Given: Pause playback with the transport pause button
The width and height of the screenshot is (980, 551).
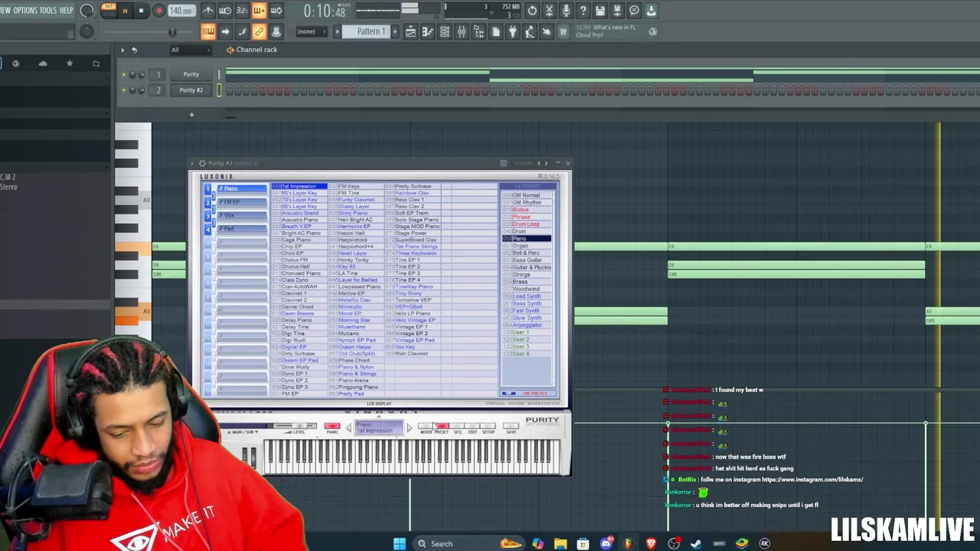Looking at the screenshot, I should tap(125, 11).
